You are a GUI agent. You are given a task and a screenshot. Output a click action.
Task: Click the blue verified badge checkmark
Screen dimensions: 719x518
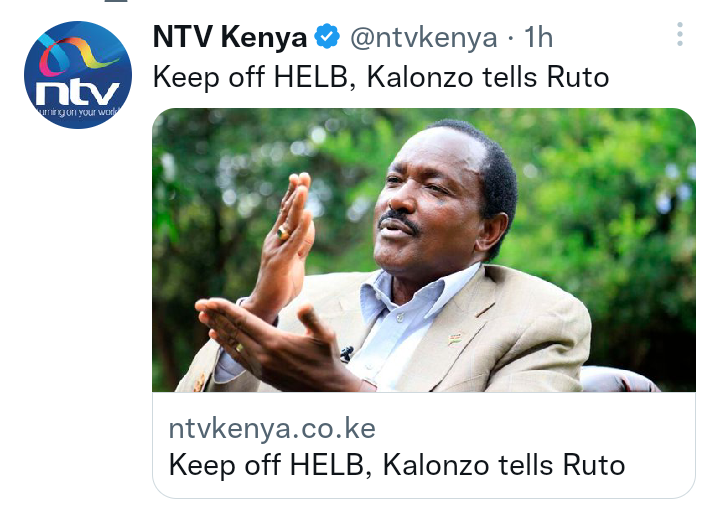pyautogui.click(x=327, y=37)
